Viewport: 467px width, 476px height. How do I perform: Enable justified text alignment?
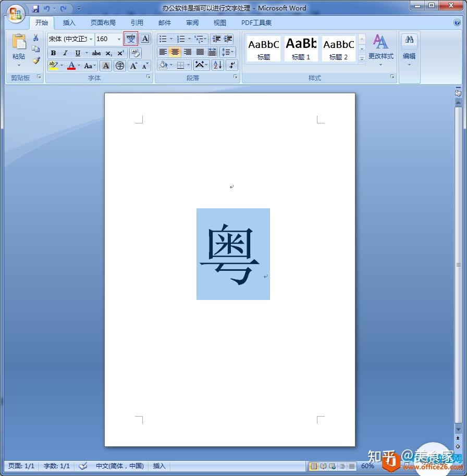[200, 51]
